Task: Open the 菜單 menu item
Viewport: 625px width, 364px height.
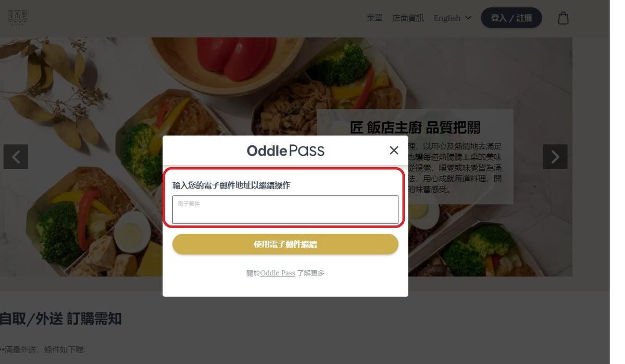Action: pyautogui.click(x=374, y=18)
